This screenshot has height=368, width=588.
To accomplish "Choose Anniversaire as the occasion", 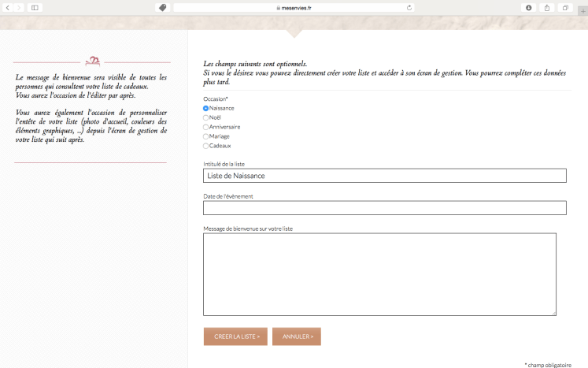I will [206, 127].
